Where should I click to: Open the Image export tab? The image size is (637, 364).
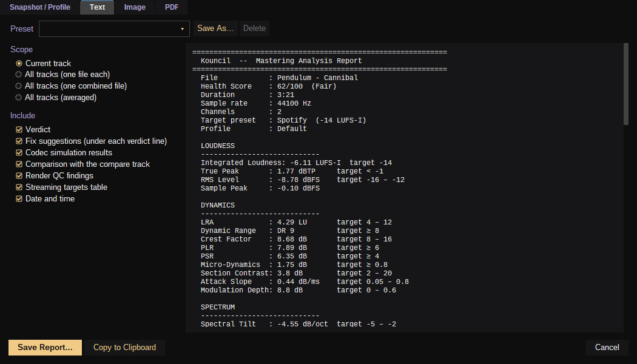click(x=135, y=7)
